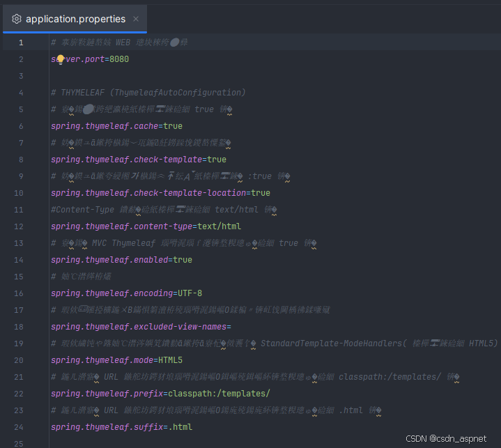Click line number 12 in gutter
The image size is (501, 448).
(x=19, y=226)
